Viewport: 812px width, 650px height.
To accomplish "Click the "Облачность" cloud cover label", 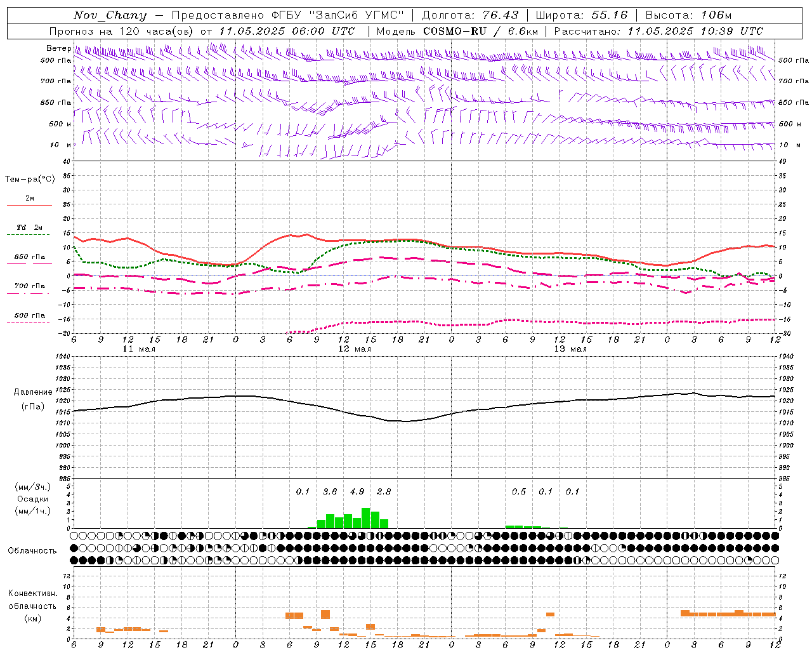I will 32,551.
